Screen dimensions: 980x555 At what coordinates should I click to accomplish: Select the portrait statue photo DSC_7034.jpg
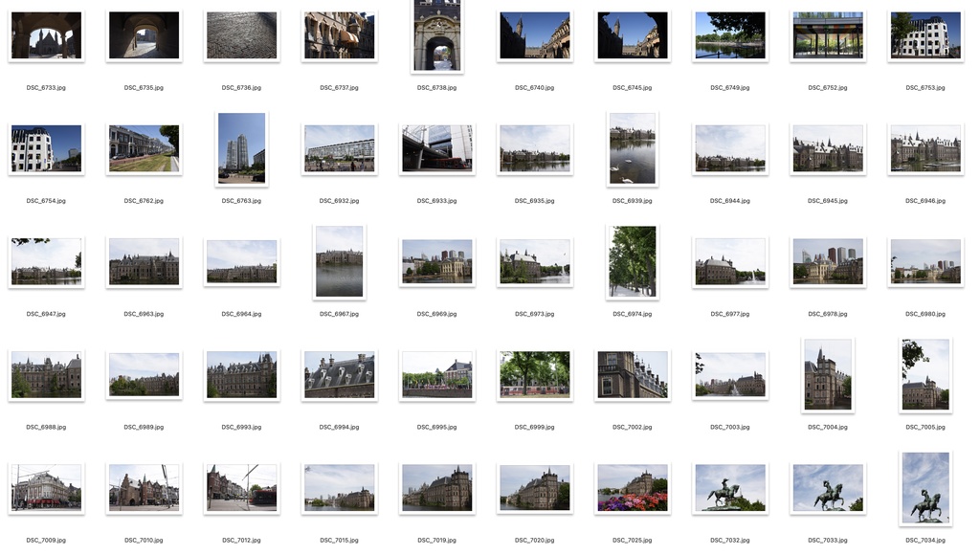(x=925, y=488)
